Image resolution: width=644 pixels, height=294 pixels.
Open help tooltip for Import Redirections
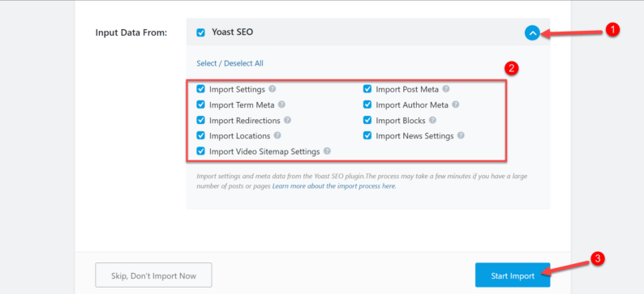(287, 120)
